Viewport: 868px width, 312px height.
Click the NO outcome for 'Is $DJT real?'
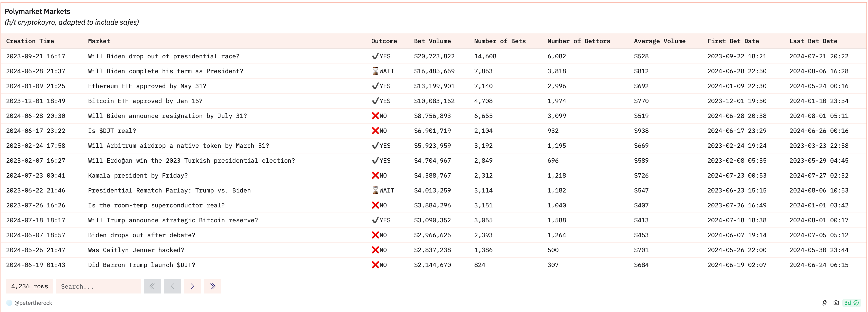[x=379, y=131]
